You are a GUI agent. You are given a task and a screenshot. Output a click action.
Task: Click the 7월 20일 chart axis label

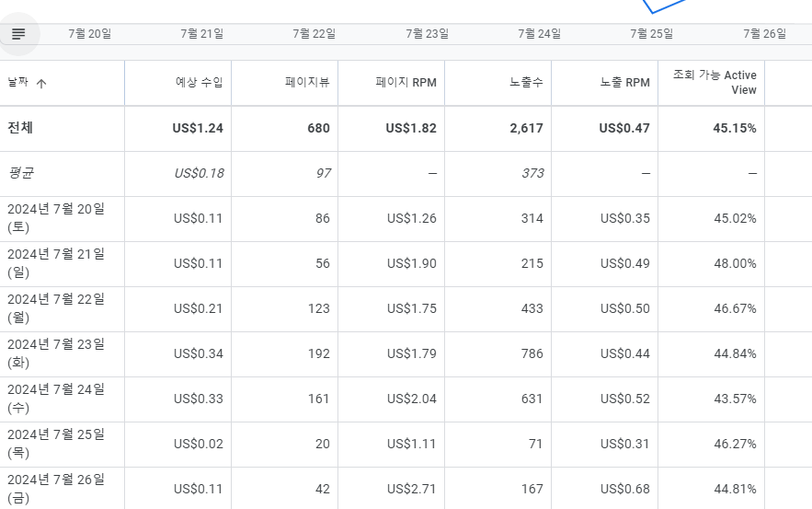coord(89,34)
